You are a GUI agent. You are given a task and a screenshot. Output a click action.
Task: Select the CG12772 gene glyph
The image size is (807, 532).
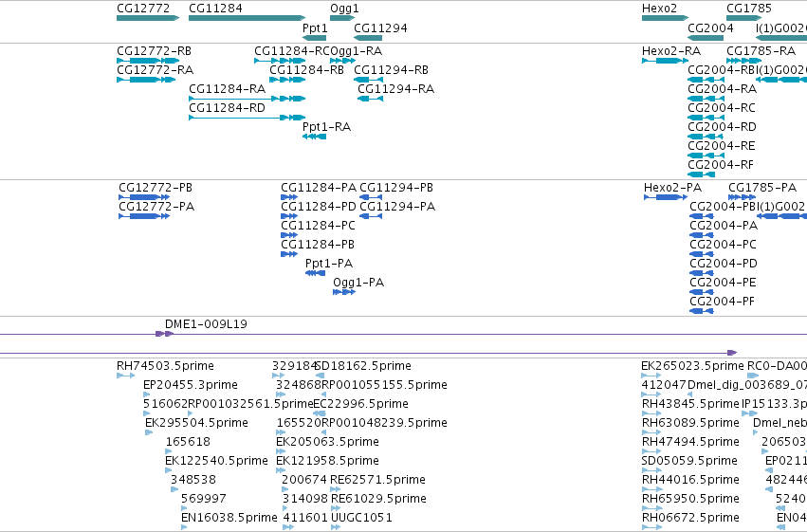point(148,18)
